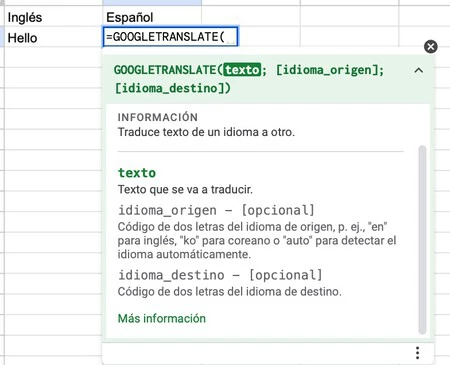Click 'Traduce texto de un idioma a otro.'

(206, 132)
